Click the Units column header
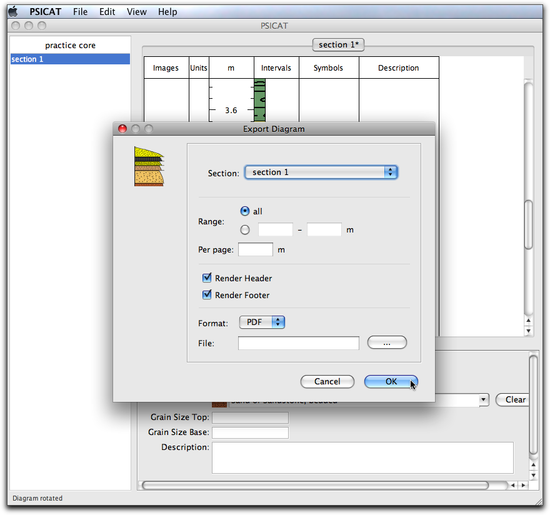Screen dimensions: 550x515 (x=199, y=68)
